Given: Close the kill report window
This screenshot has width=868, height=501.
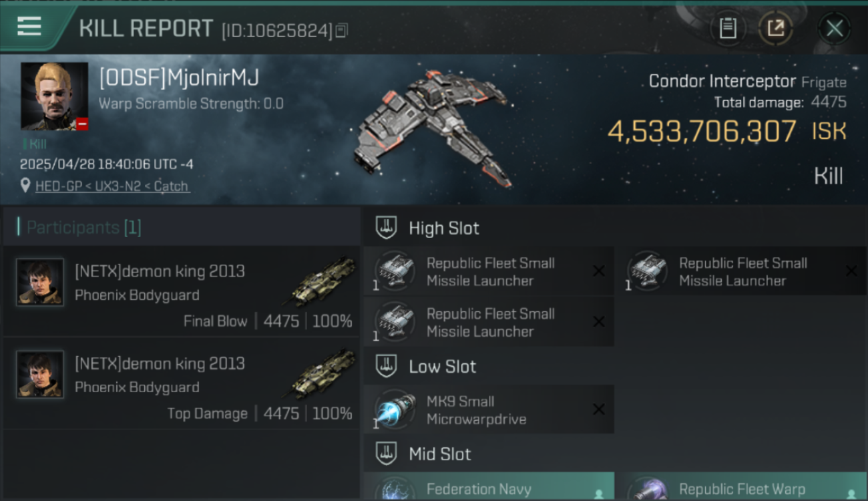Looking at the screenshot, I should click(x=835, y=29).
